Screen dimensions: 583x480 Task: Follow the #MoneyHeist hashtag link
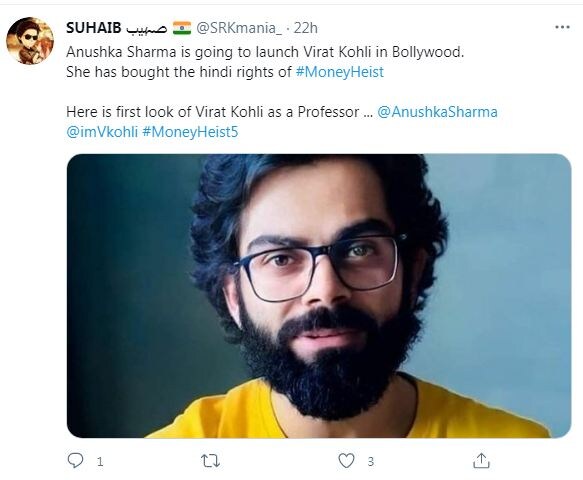tap(339, 72)
